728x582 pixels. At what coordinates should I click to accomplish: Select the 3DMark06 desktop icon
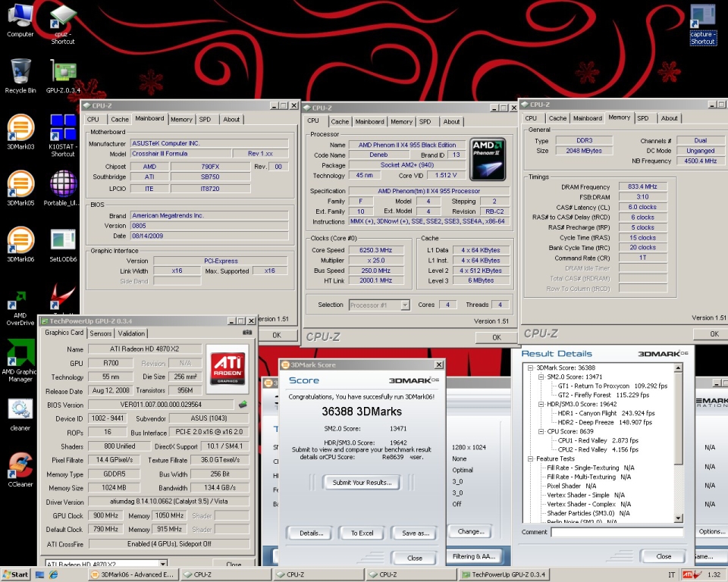click(x=20, y=245)
